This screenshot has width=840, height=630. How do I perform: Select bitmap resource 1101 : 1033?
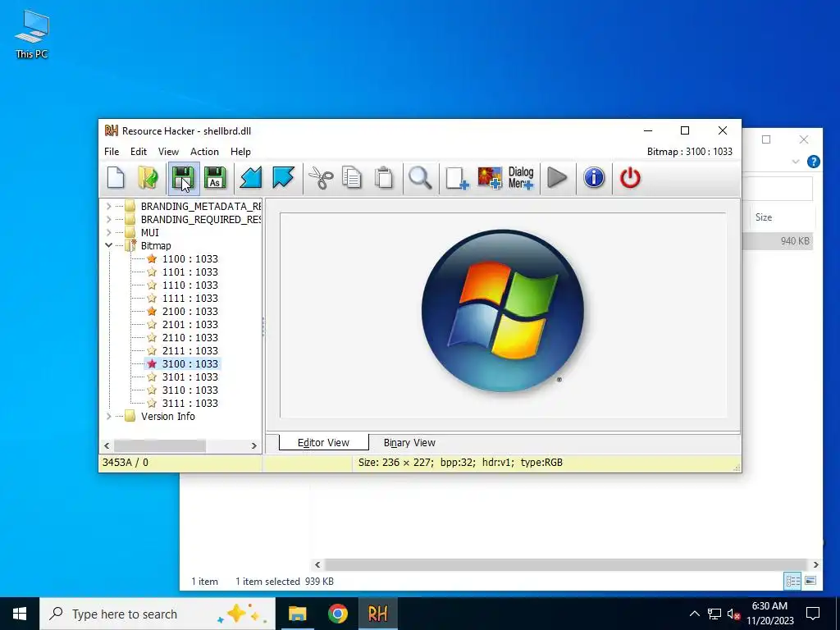click(190, 272)
